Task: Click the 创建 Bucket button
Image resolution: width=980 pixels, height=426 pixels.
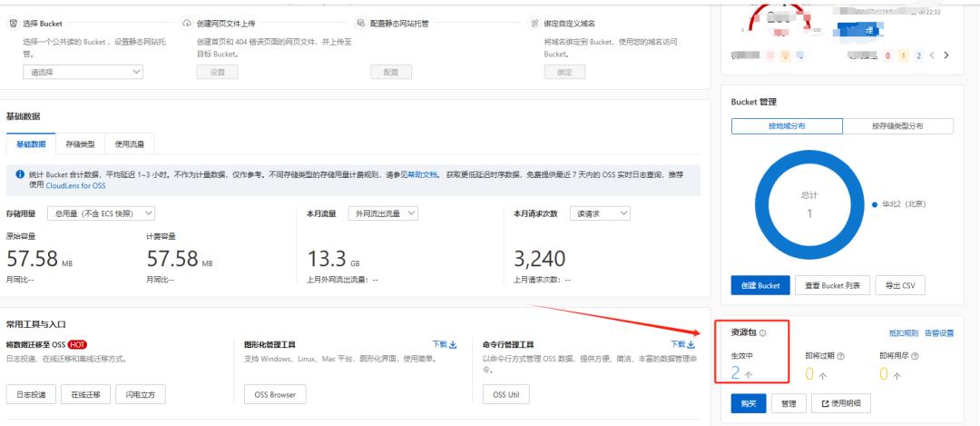Action: pyautogui.click(x=760, y=285)
